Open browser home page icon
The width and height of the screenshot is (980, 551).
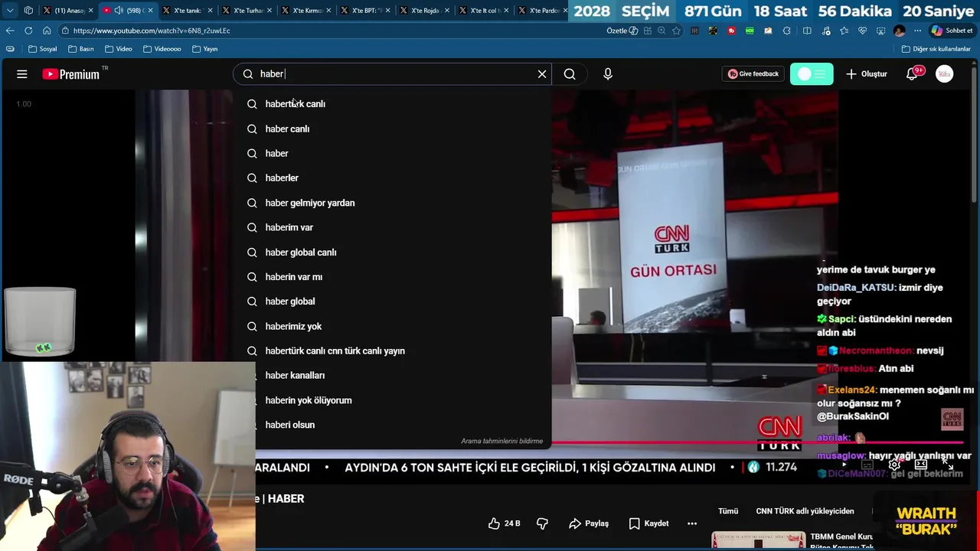tap(47, 31)
